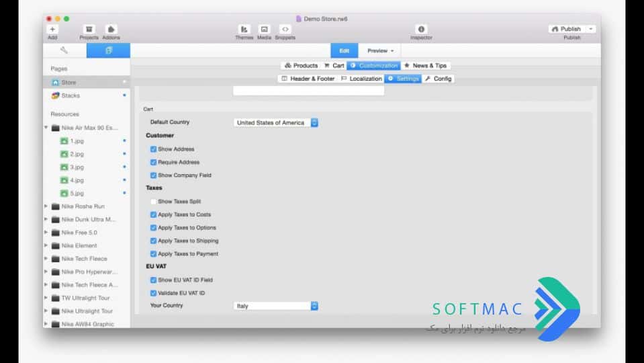Screen dimensions: 644x363
Task: Select the wrench settings sidebar tab
Action: [64, 50]
